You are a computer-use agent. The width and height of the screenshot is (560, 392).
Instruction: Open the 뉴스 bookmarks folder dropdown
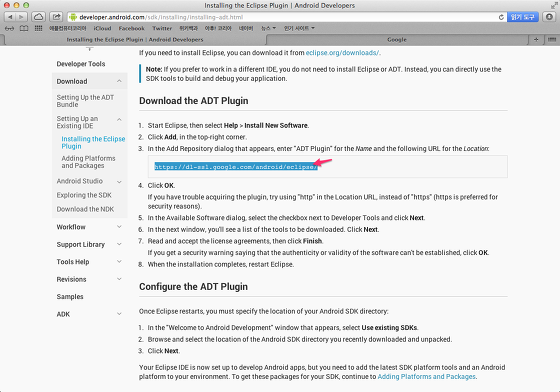coord(268,28)
